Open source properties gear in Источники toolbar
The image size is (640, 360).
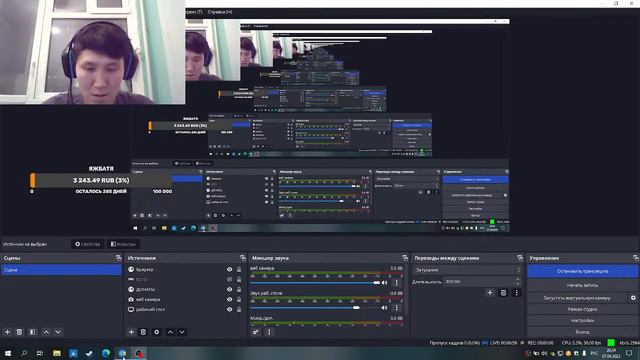157,332
